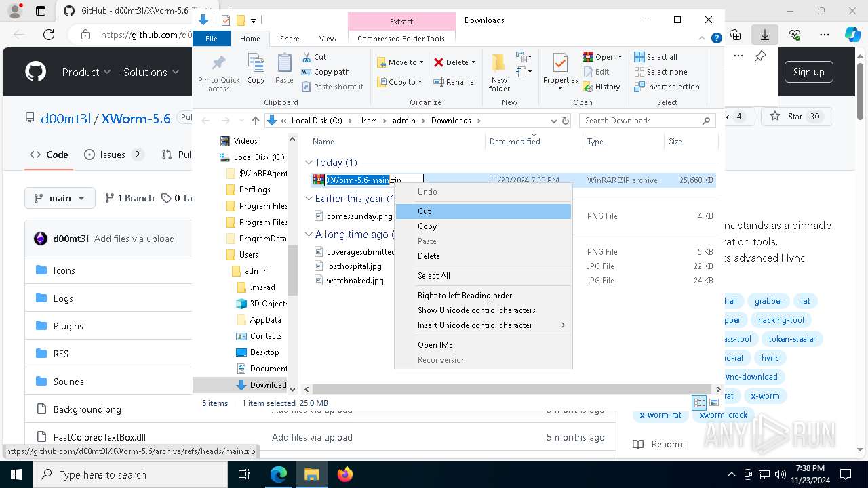868x488 pixels.
Task: Open Microsoft Edge from the taskbar
Action: 279,474
